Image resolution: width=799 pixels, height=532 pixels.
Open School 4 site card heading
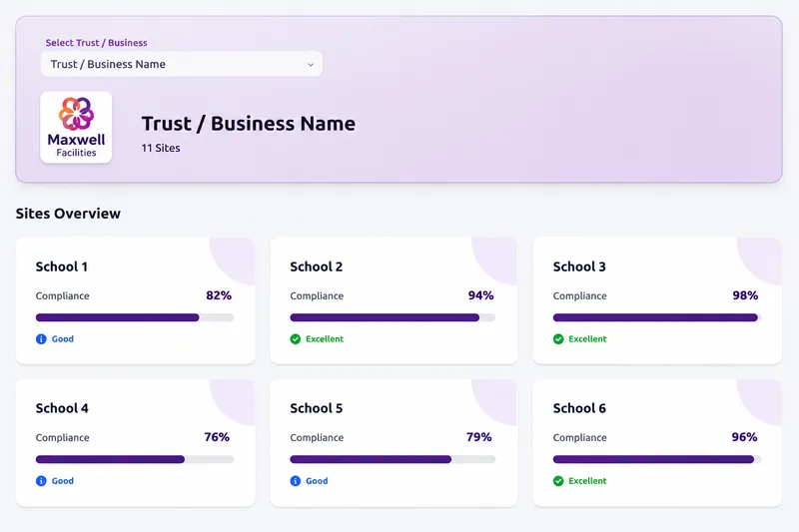point(62,408)
